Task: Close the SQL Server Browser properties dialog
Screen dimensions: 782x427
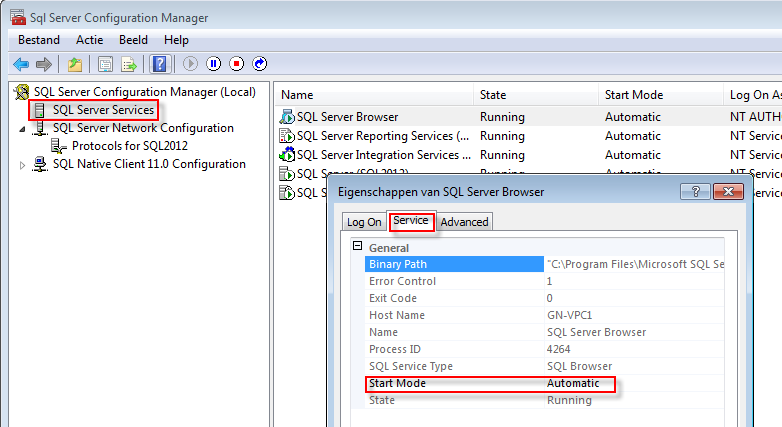Action: click(728, 192)
